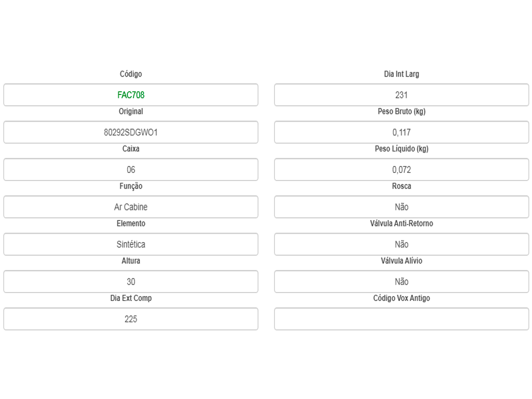Click the Elemento field with Sintética
The width and height of the screenshot is (532, 399).
point(131,244)
